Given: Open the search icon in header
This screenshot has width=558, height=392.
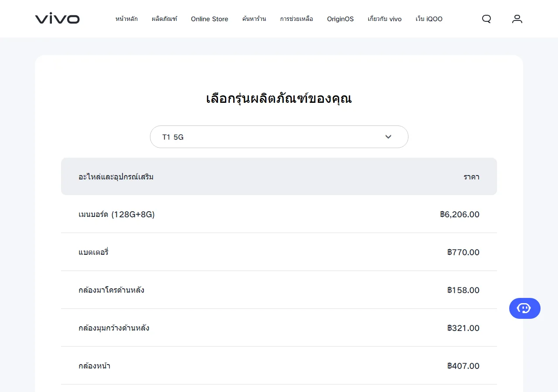Looking at the screenshot, I should 487,19.
